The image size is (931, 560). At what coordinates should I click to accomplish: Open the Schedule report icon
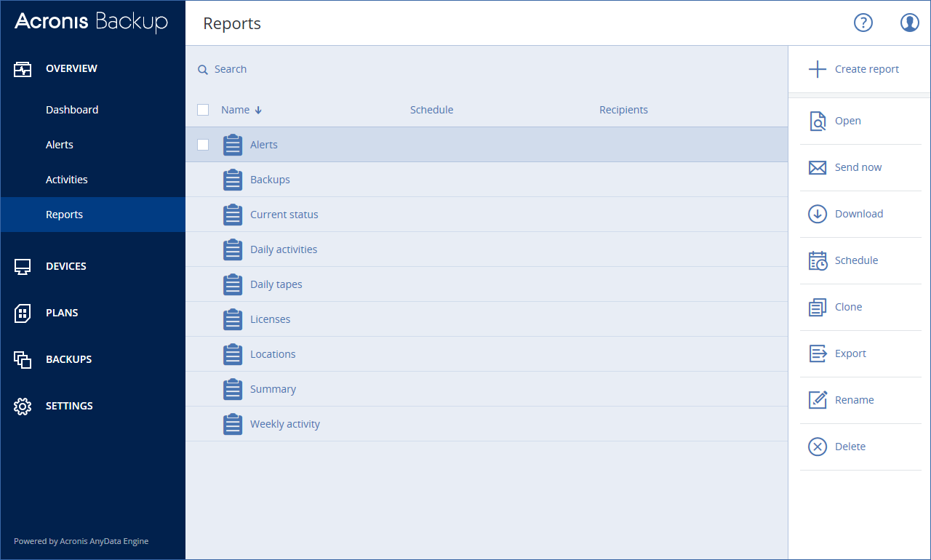click(817, 260)
